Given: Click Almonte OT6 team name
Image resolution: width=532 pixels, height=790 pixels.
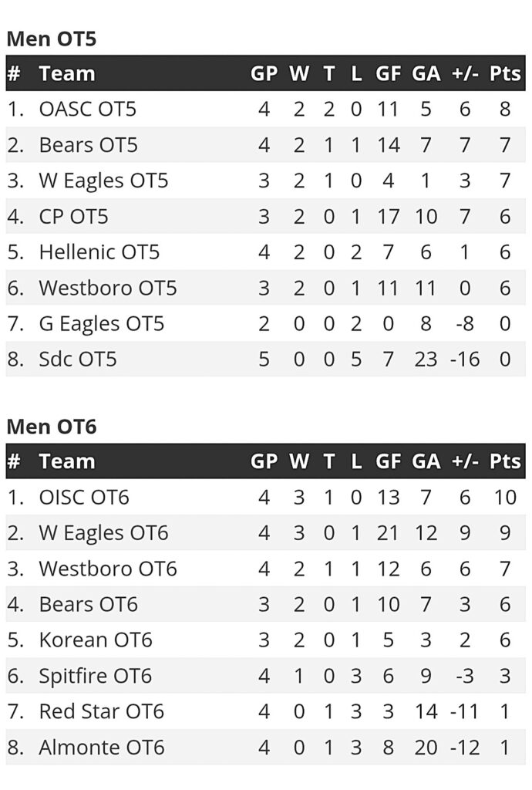Looking at the screenshot, I should [102, 747].
